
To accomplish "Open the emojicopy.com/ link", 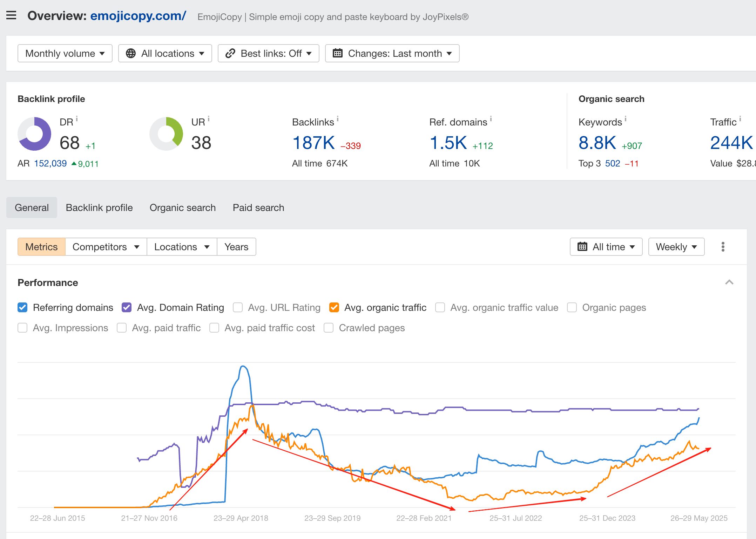I will pos(138,16).
